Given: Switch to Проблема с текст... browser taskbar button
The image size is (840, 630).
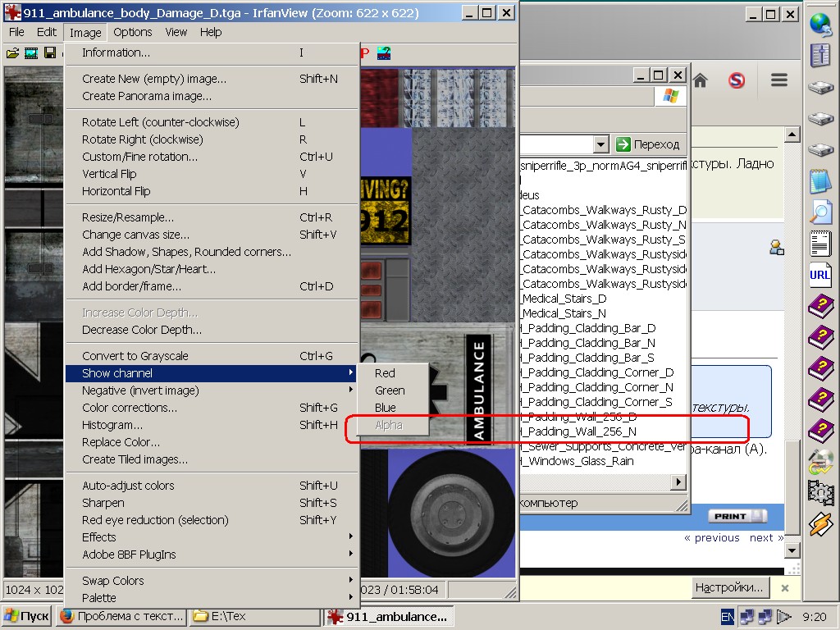Looking at the screenshot, I should pyautogui.click(x=122, y=617).
